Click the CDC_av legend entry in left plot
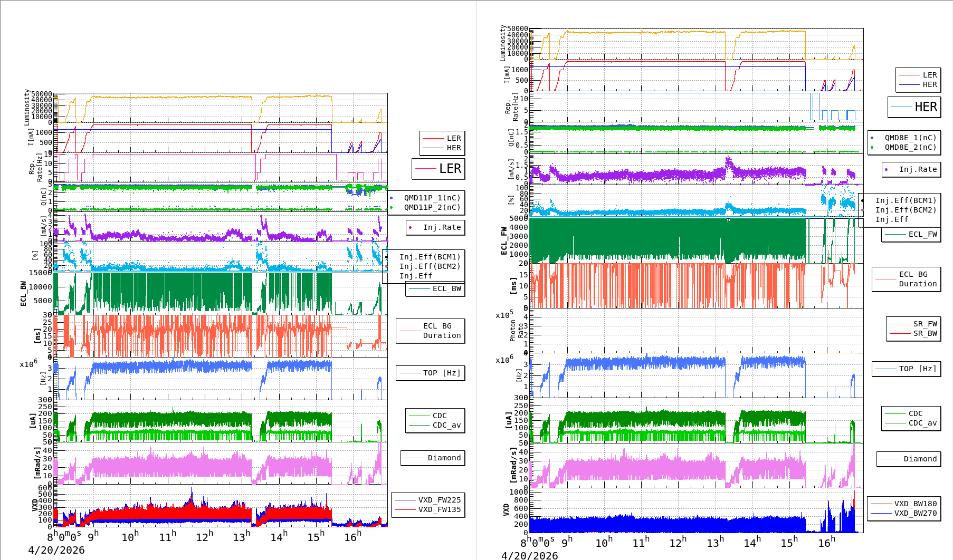This screenshot has width=953, height=560. (435, 425)
